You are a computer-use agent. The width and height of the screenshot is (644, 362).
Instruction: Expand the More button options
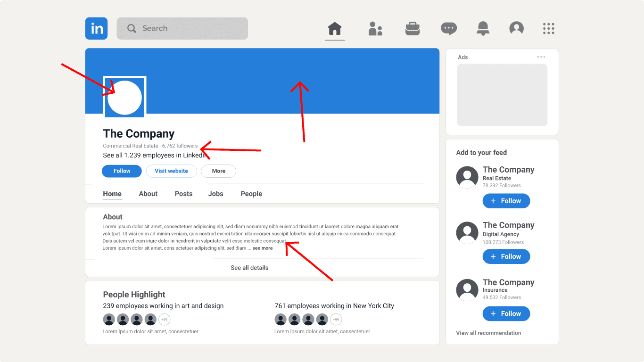point(218,171)
